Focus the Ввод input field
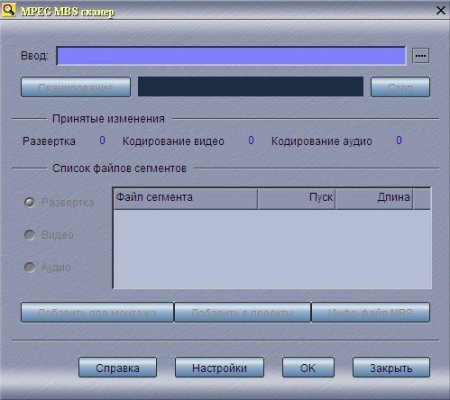Viewport: 450px width, 400px height. point(231,56)
